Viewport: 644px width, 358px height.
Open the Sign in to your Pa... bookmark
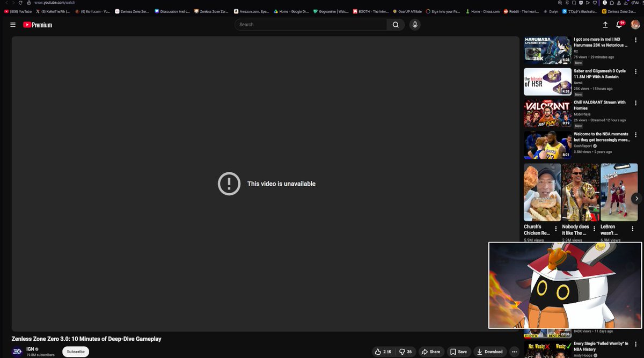click(443, 11)
